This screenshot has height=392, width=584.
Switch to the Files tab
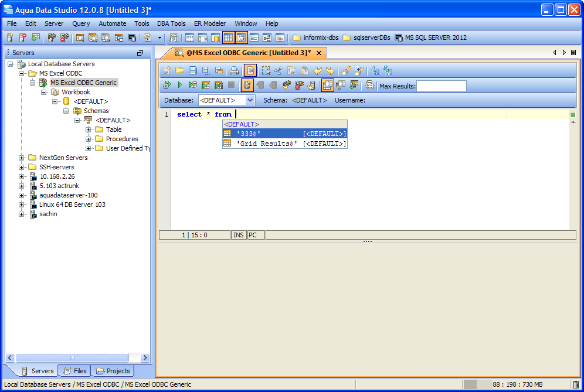pos(75,371)
